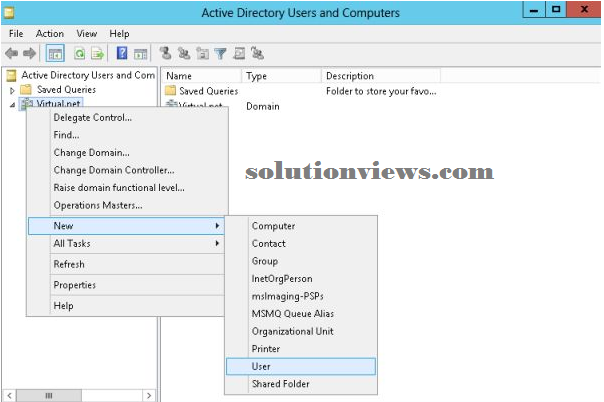The height and width of the screenshot is (402, 604).
Task: Choose Organizational Unit in New submenu
Action: click(301, 331)
